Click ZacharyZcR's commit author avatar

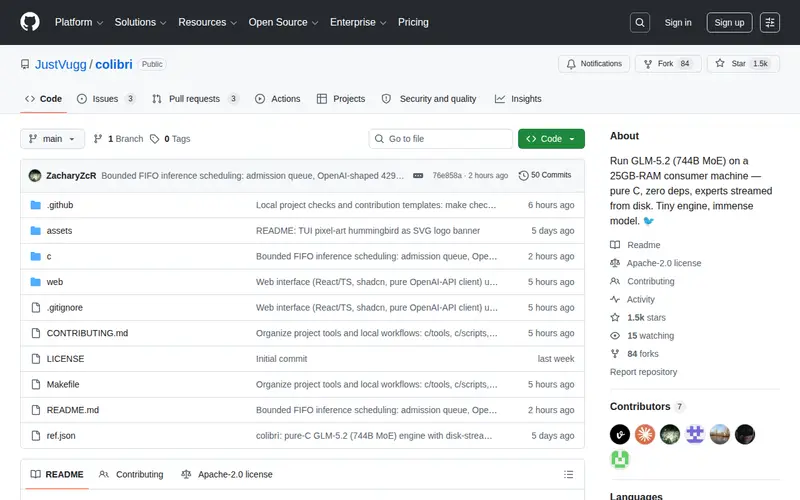point(35,176)
